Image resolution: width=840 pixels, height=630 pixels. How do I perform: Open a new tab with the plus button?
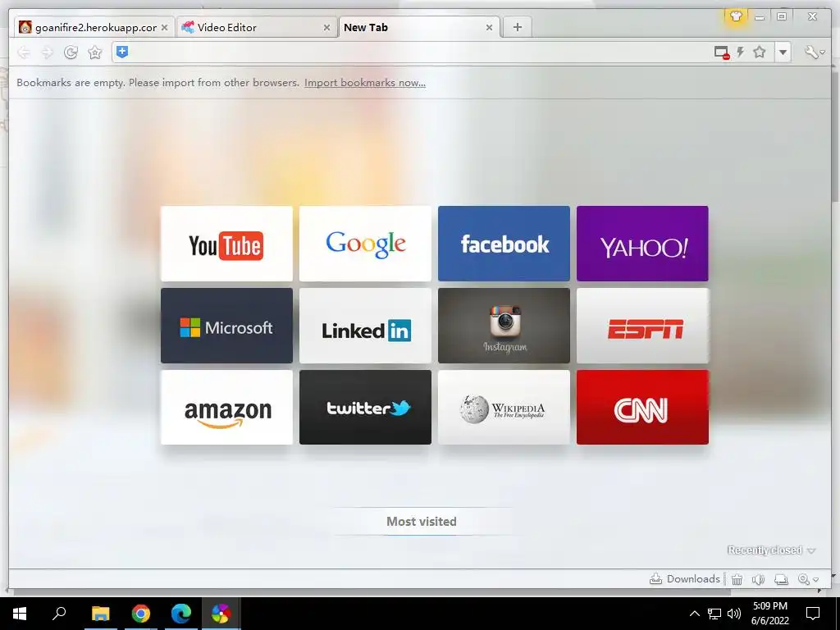[518, 27]
